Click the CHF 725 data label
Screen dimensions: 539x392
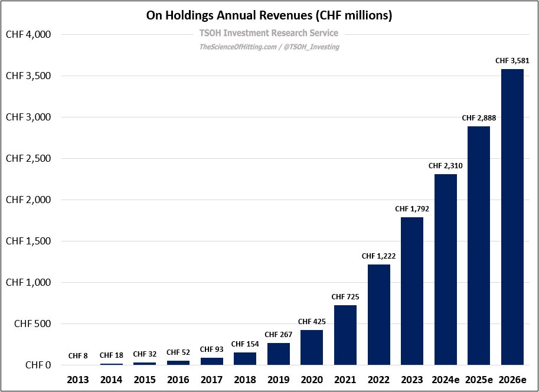[x=345, y=297]
